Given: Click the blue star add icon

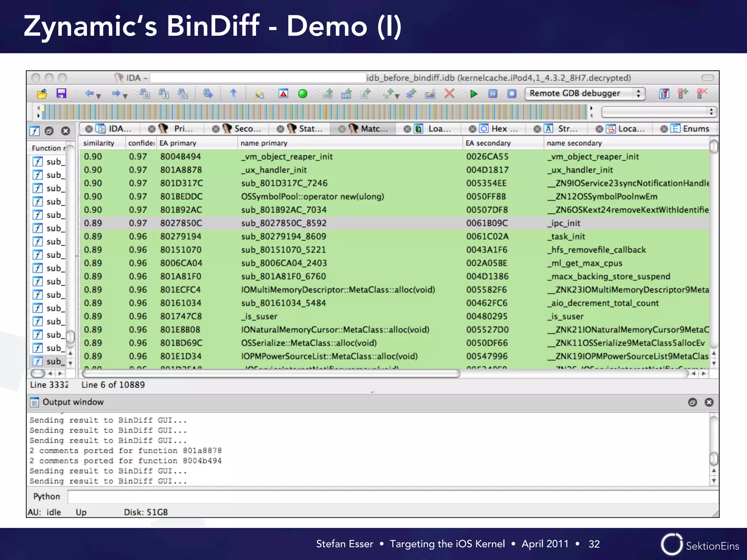Looking at the screenshot, I should coord(411,94).
